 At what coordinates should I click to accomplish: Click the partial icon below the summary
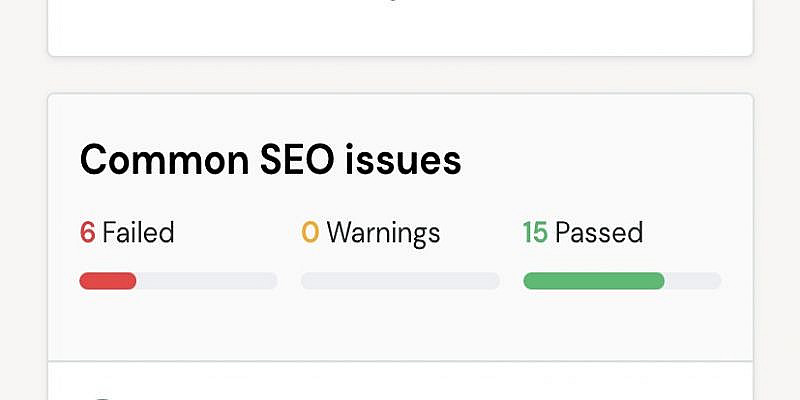(100, 396)
